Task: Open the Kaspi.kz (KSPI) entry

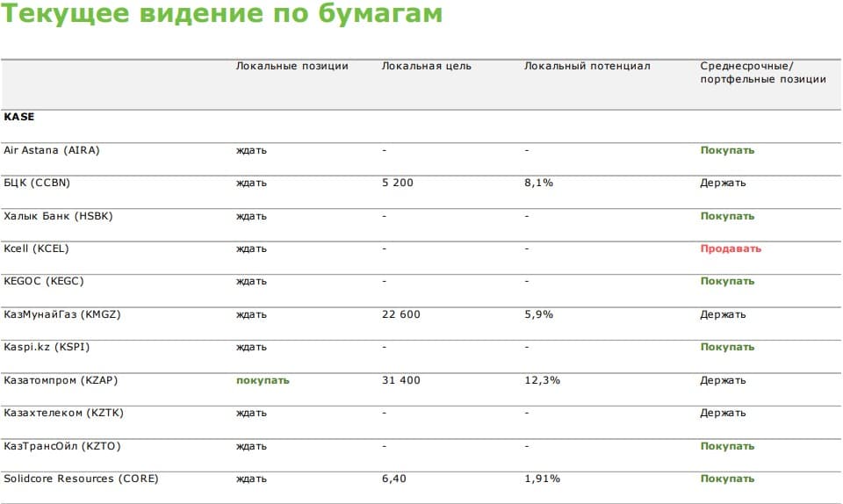Action: tap(47, 347)
